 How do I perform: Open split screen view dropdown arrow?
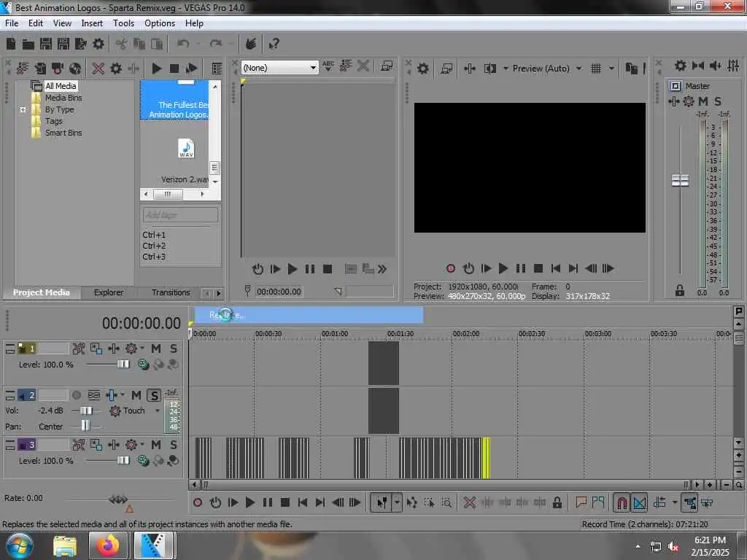click(x=506, y=69)
